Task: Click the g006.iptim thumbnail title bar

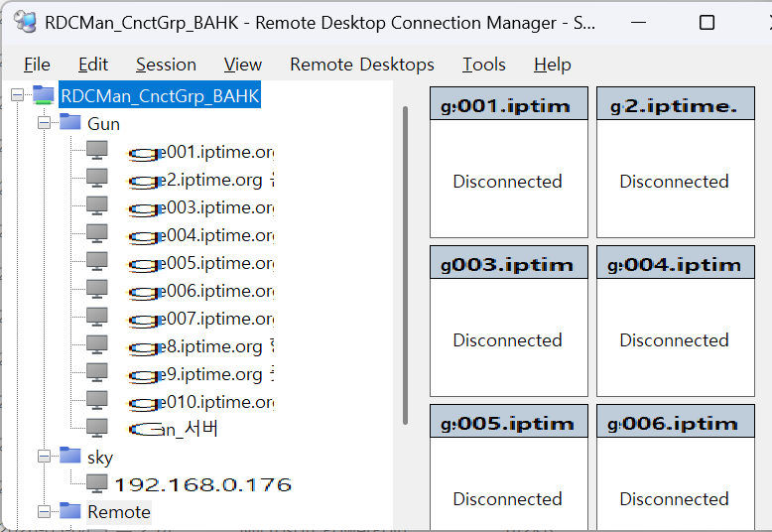Action: tap(675, 421)
